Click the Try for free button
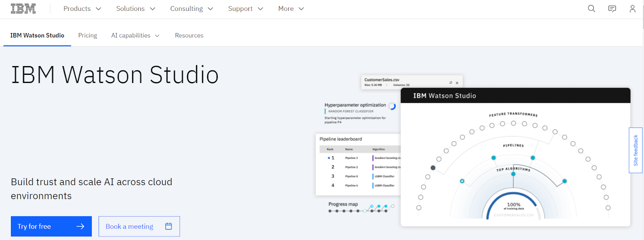The width and height of the screenshot is (644, 240). click(x=51, y=226)
